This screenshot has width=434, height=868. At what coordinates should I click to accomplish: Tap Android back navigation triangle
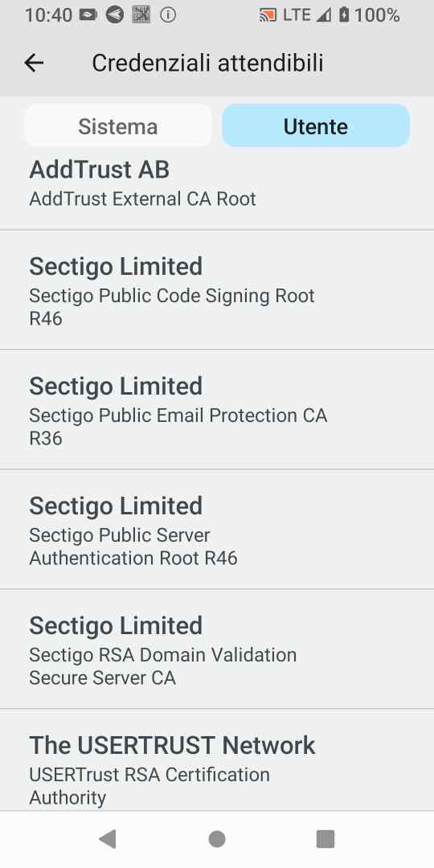click(x=108, y=839)
